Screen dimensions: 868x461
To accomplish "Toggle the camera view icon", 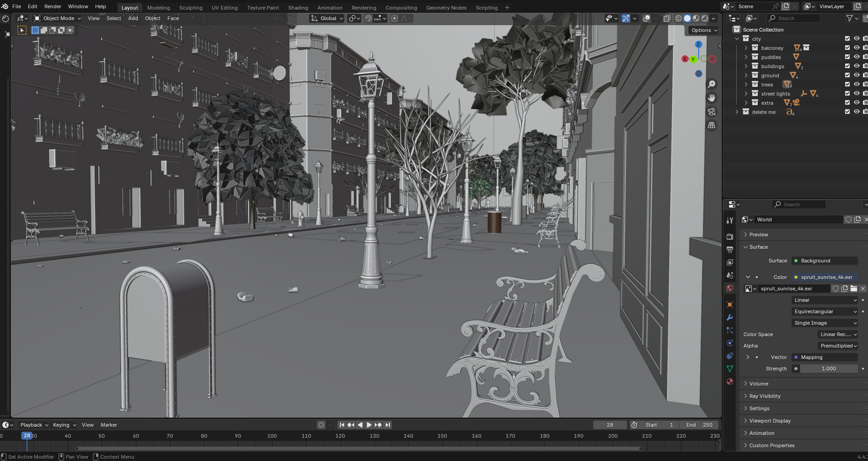I will coord(712,112).
